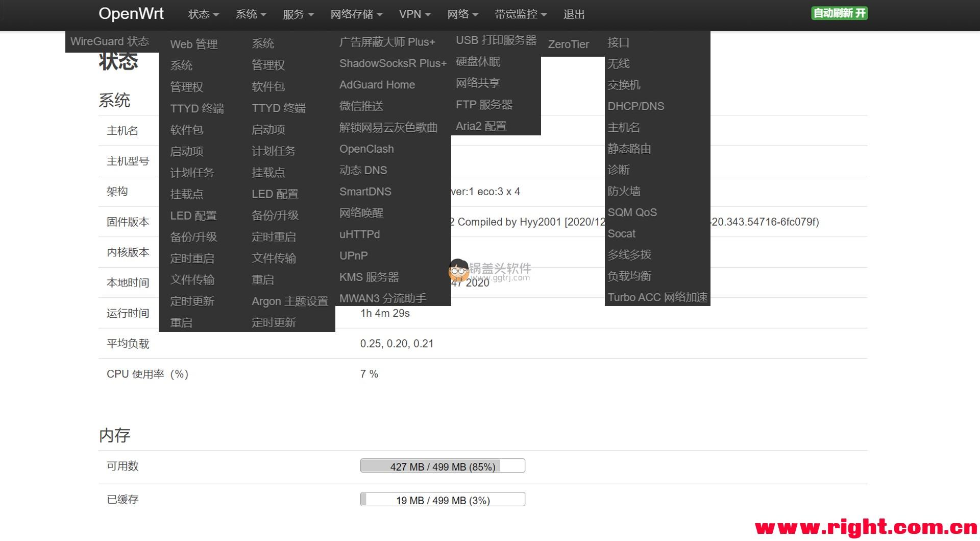Screen dimensions: 980x541
Task: Click the 架构 row label
Action: [117, 192]
